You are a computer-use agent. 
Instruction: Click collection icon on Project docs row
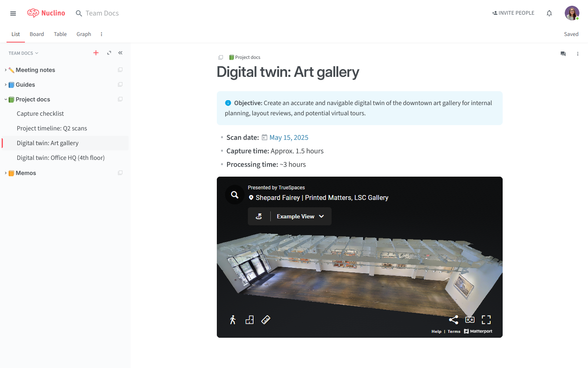(x=120, y=99)
